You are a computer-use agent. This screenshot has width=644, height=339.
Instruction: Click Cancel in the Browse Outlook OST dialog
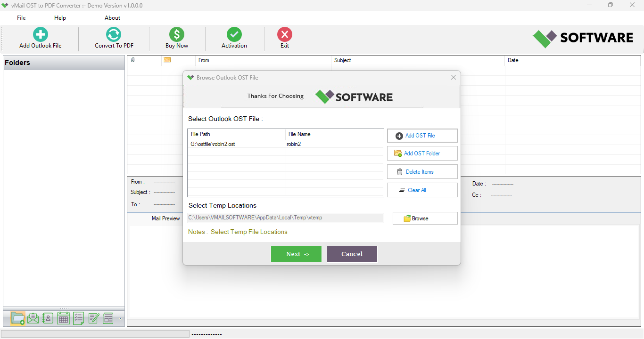tap(352, 254)
